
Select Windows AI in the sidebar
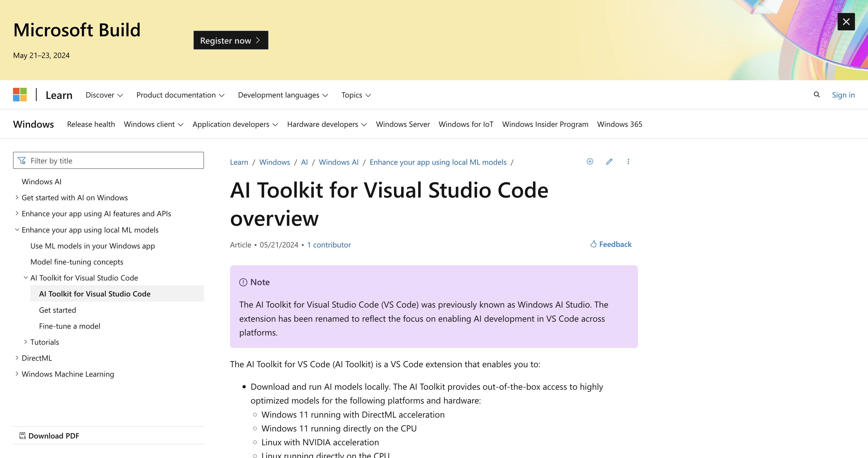tap(42, 182)
